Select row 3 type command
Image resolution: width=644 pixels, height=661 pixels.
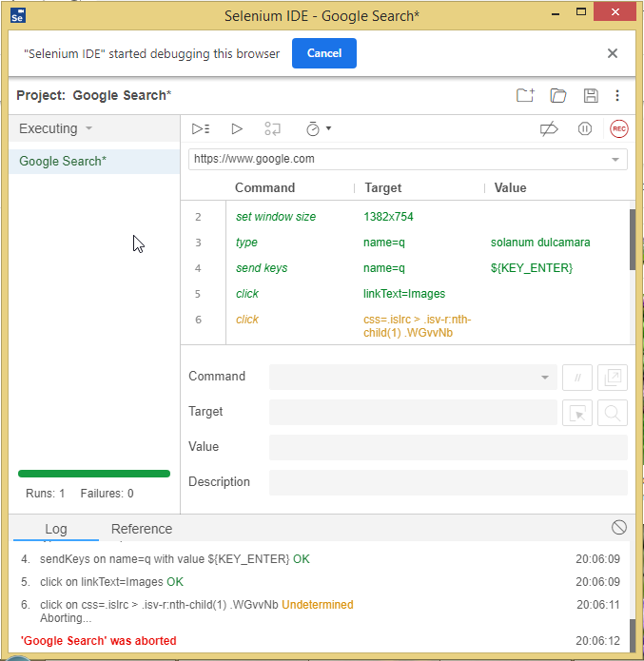click(405, 243)
